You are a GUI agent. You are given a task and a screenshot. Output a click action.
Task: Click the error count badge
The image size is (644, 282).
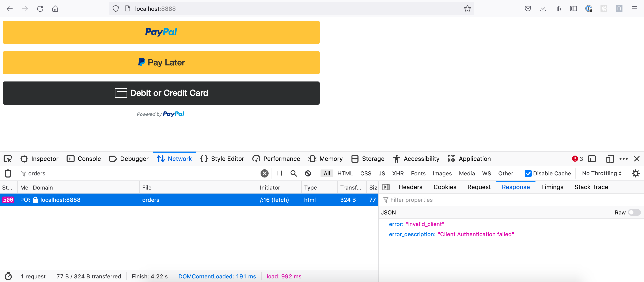[577, 159]
